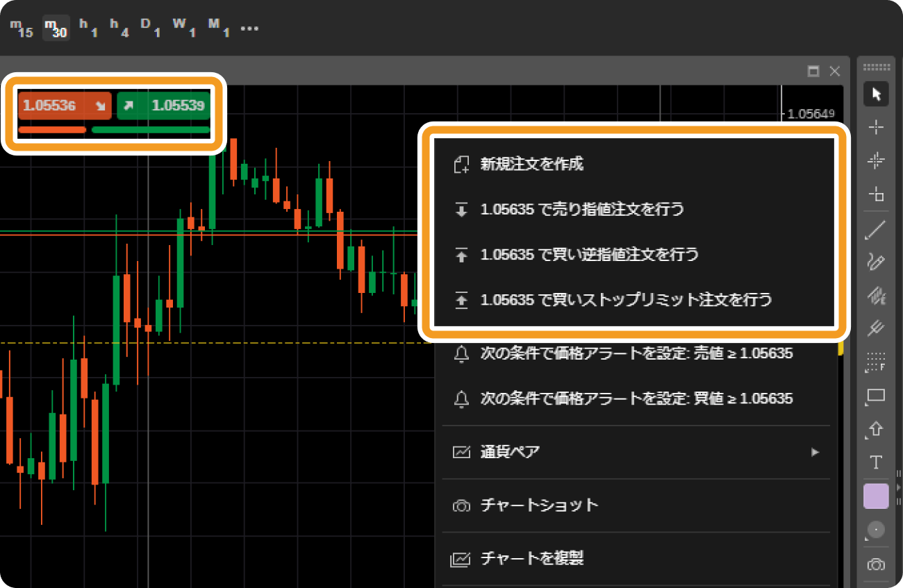Select the Fibonacci retracement tool
Image resolution: width=903 pixels, height=588 pixels.
876,362
